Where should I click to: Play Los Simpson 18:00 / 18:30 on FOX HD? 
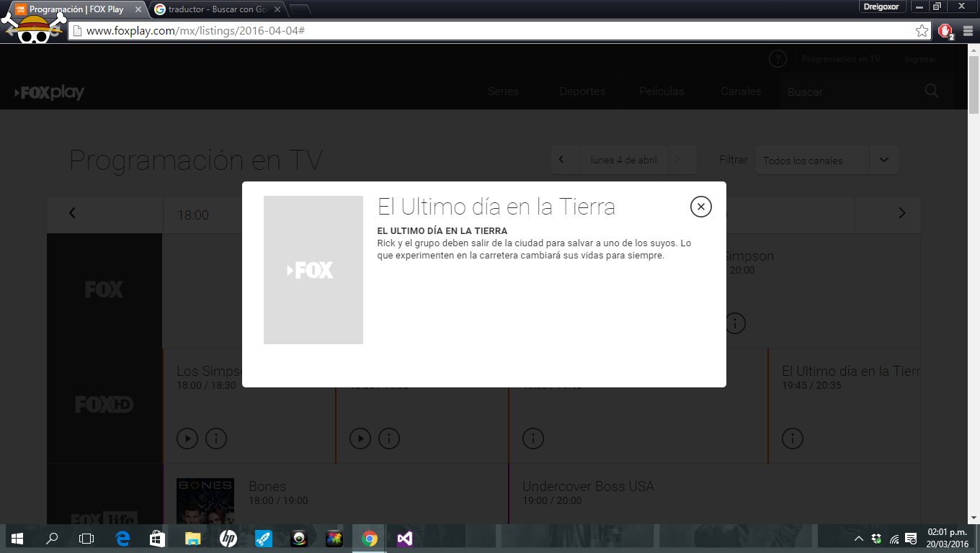[x=187, y=438]
